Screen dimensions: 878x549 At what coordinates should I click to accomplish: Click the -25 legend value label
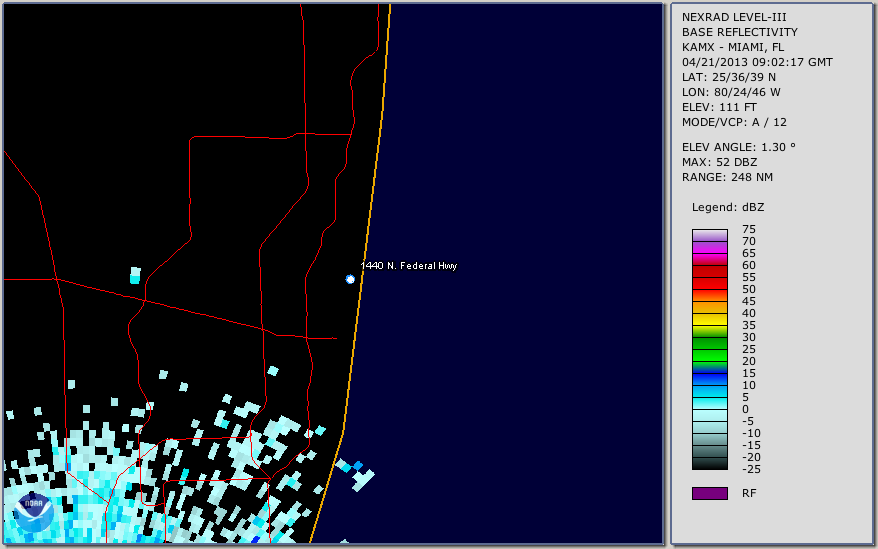(x=751, y=469)
